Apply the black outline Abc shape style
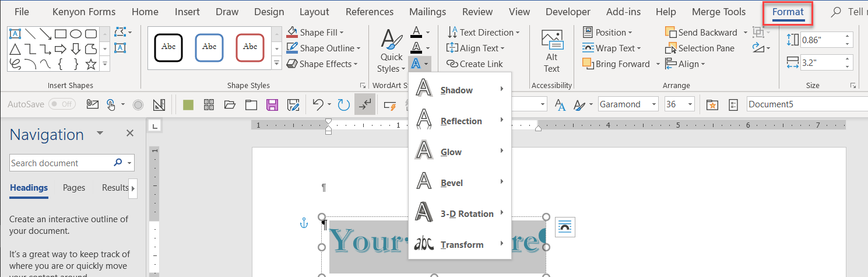Image resolution: width=868 pixels, height=277 pixels. [x=168, y=47]
